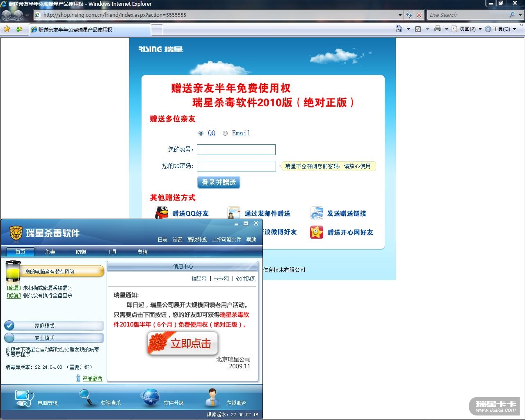Screen dimensions: 525x420
Task: Click [修复] for 未扫描或修复系统漏洞
Action: pyautogui.click(x=14, y=288)
